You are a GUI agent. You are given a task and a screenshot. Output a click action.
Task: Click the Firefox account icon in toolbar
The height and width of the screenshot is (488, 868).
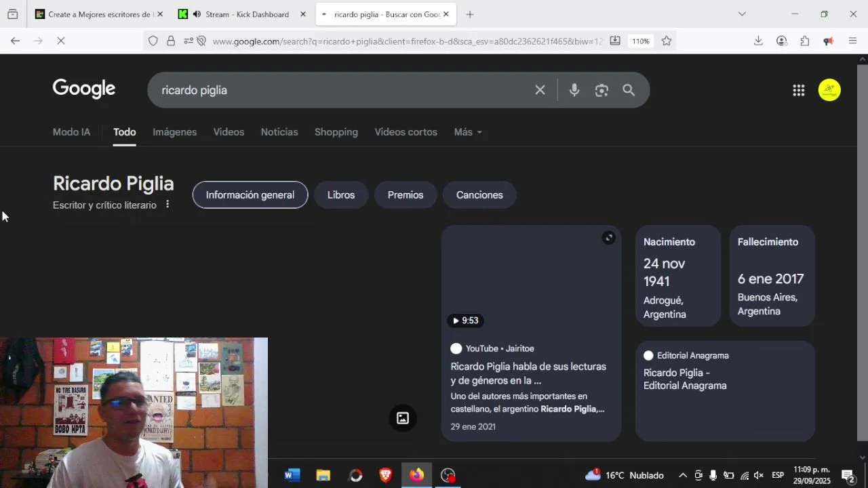782,41
